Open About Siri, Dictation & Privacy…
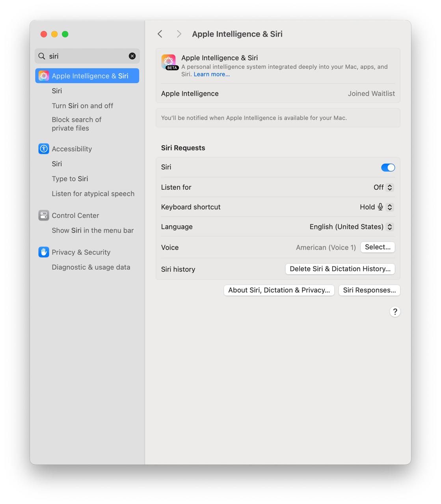Screen dimensions: 441x504 click(x=279, y=290)
